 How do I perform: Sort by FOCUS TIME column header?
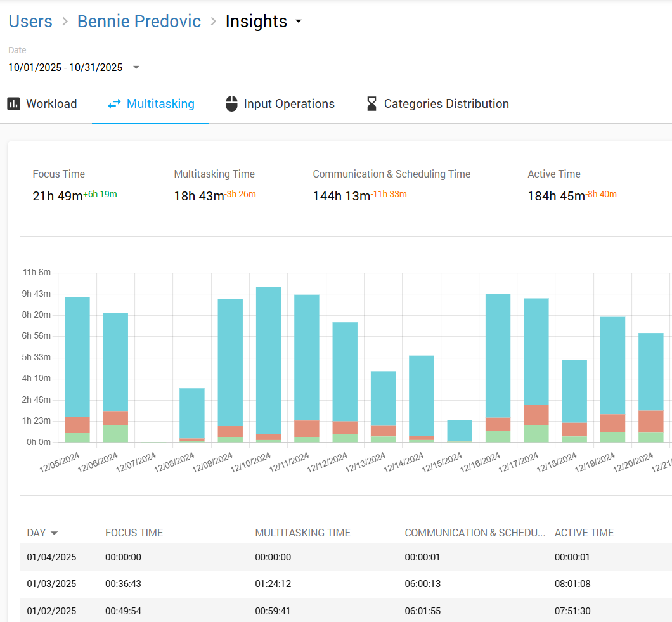134,533
